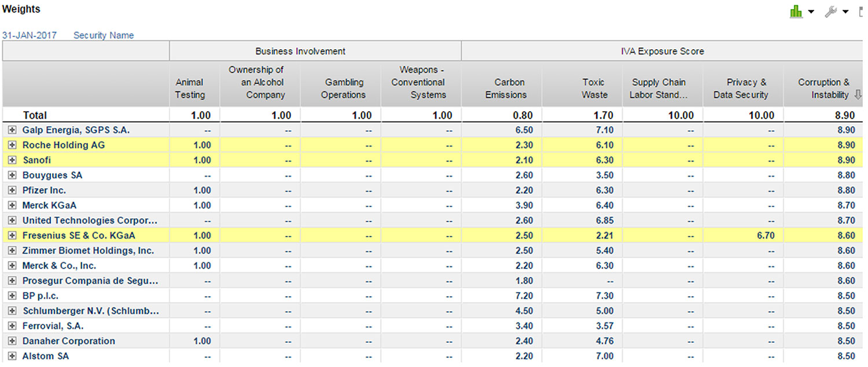Viewport: 868px width, 367px height.
Task: Expand the Pfizer Inc. row
Action: 12,190
